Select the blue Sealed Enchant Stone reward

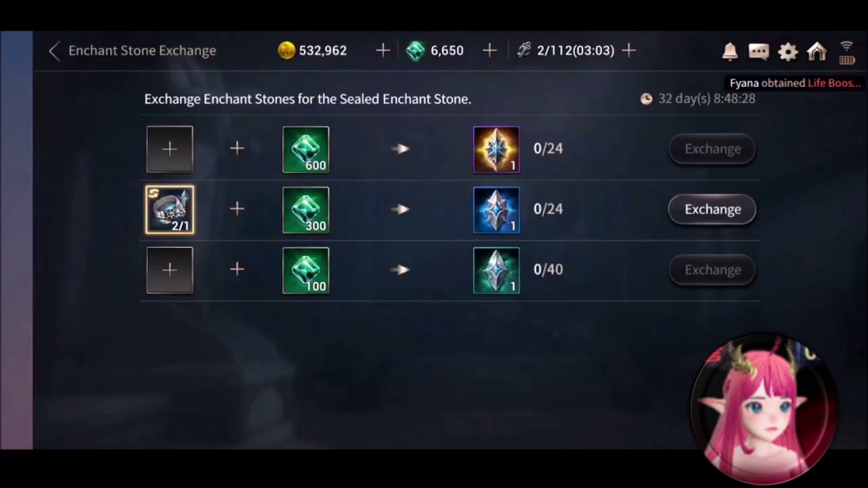[496, 210]
